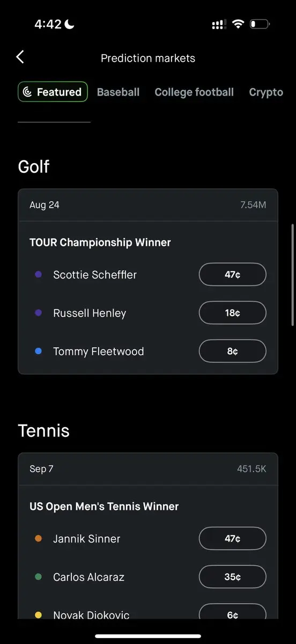Screen dimensions: 296x644
Task: Open US Open Men's Tennis Winner market
Action: (104, 506)
